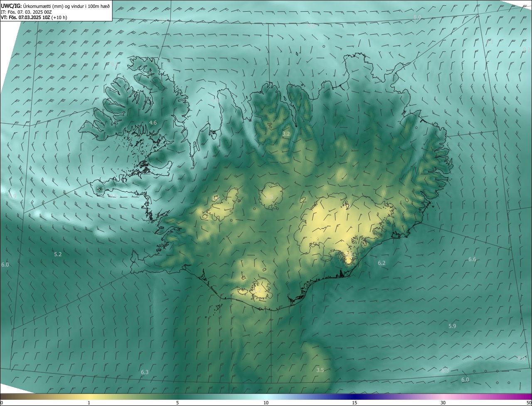Click the 5.9 value label on the map
532x406 pixels.
pos(452,326)
